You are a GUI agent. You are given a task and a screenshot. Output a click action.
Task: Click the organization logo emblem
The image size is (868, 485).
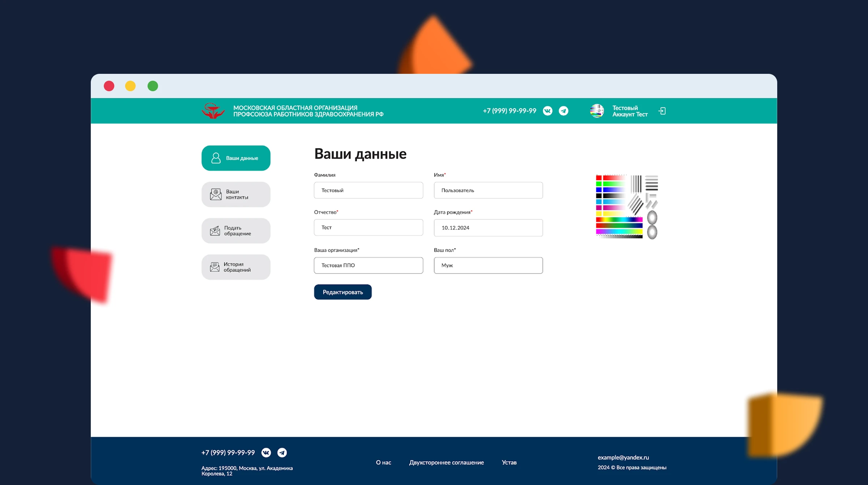[213, 111]
